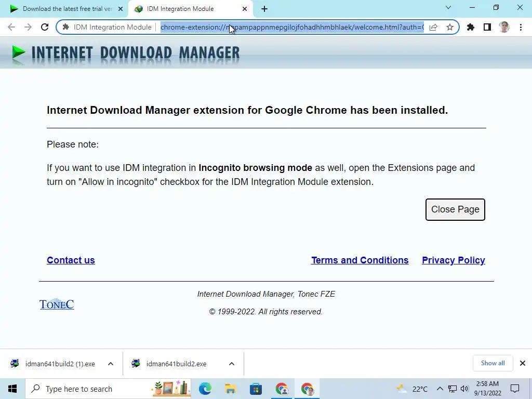Open network status tray icon
Viewport: 532px width, 399px height.
(453, 389)
